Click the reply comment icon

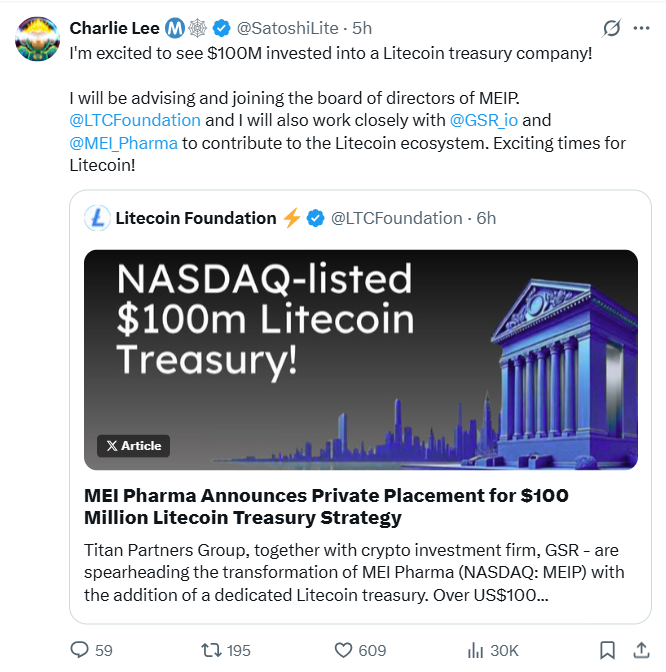point(80,650)
